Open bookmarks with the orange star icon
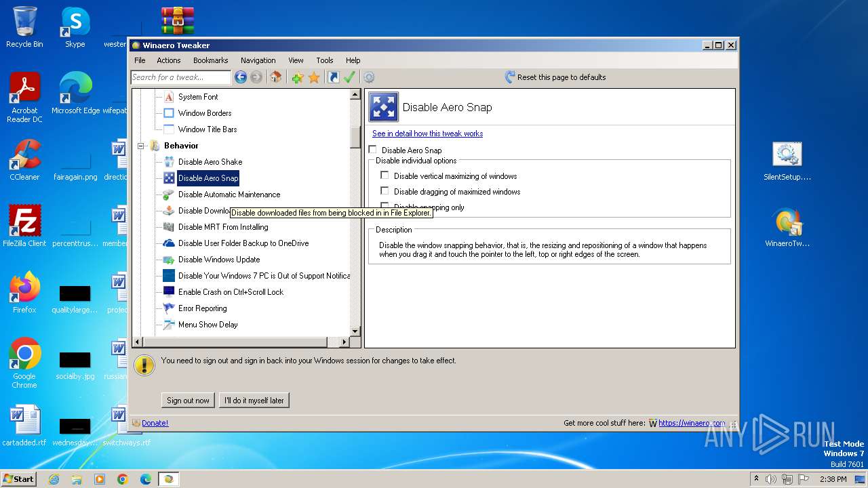This screenshot has height=488, width=868. click(314, 77)
